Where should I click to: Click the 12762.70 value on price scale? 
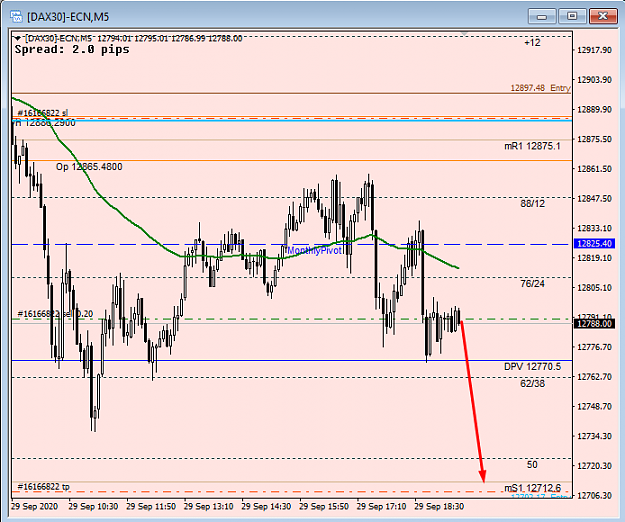pos(594,377)
